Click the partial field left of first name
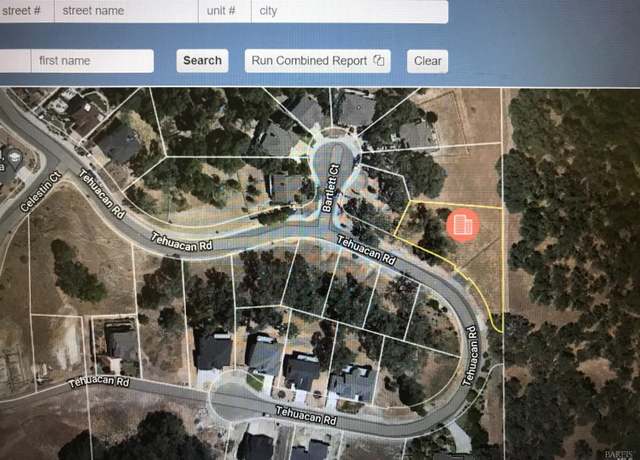The height and width of the screenshot is (460, 640). pos(15,61)
